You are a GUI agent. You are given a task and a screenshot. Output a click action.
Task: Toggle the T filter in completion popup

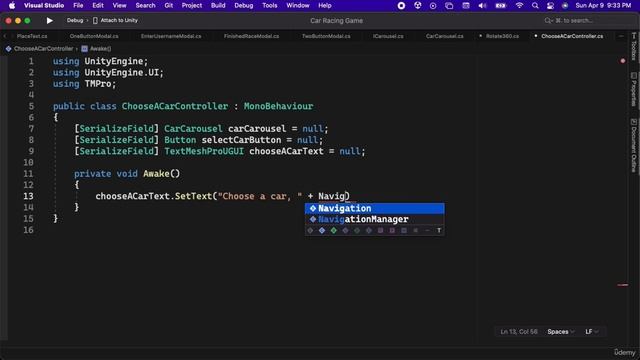[439, 231]
